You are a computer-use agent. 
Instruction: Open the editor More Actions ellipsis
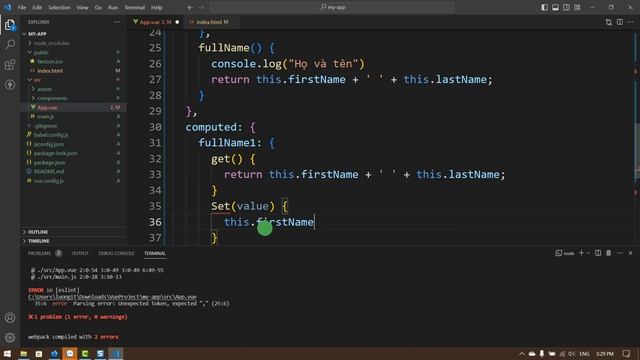coord(631,22)
